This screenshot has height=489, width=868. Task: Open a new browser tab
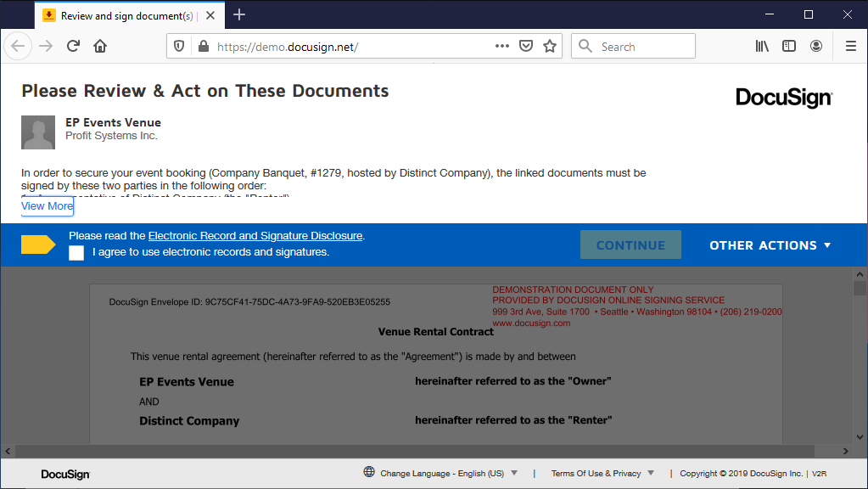tap(239, 15)
